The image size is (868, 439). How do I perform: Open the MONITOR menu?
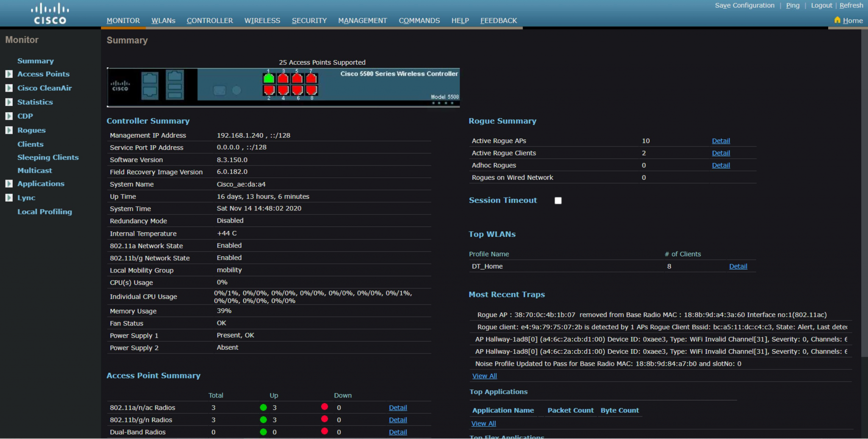point(123,20)
